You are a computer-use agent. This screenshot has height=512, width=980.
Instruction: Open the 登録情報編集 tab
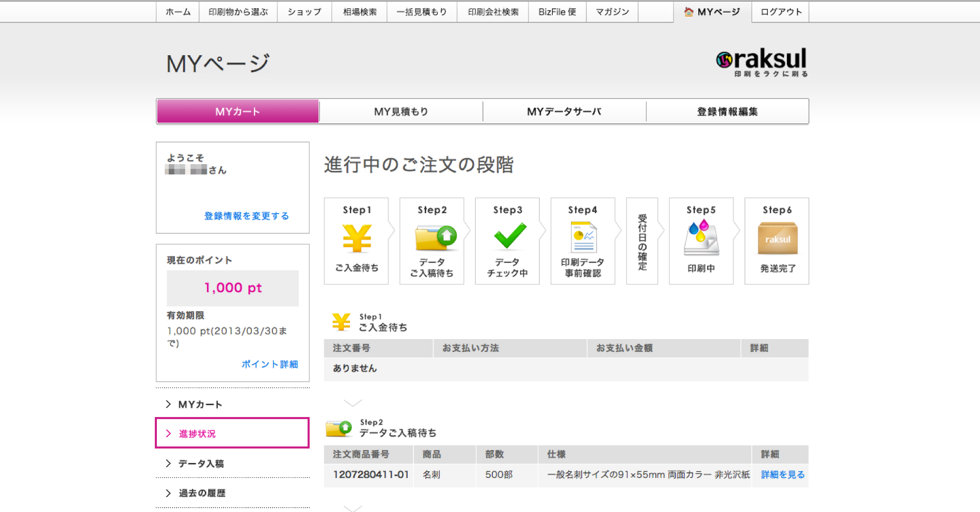click(727, 111)
